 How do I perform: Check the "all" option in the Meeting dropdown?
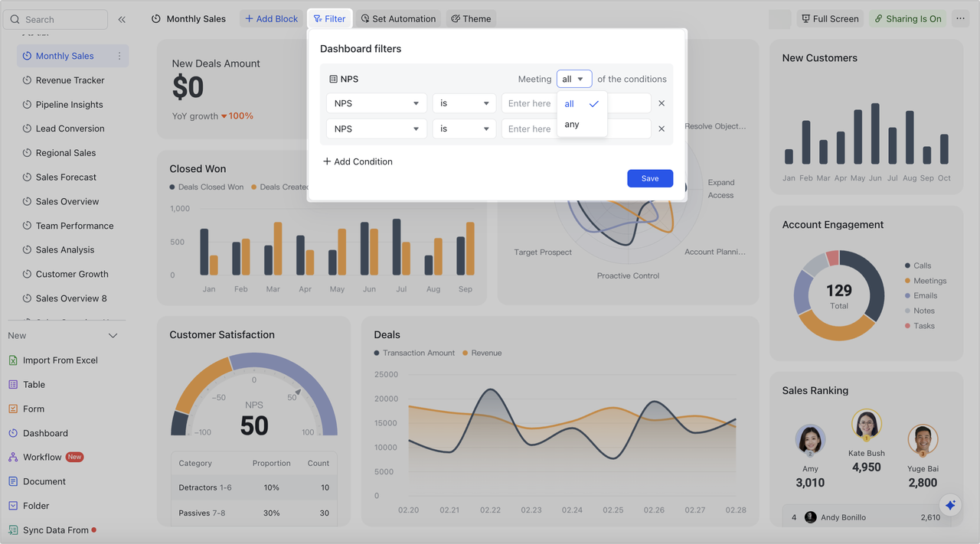(569, 103)
